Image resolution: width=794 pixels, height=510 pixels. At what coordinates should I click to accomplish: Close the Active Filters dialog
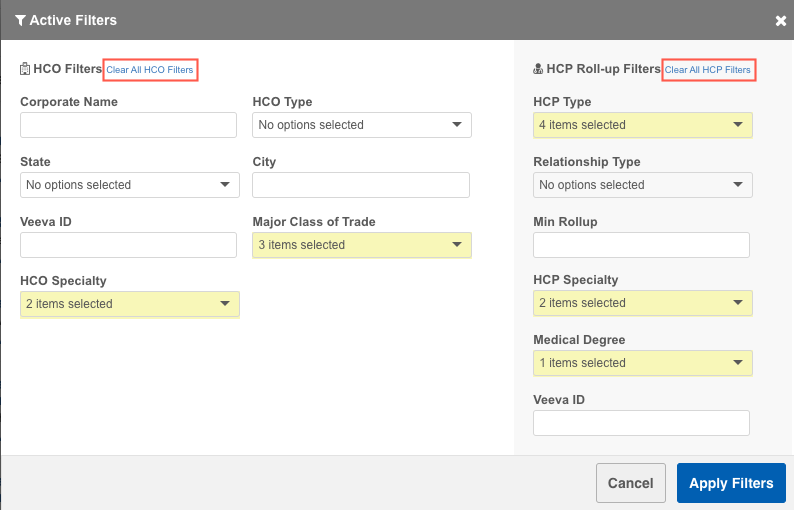point(780,20)
